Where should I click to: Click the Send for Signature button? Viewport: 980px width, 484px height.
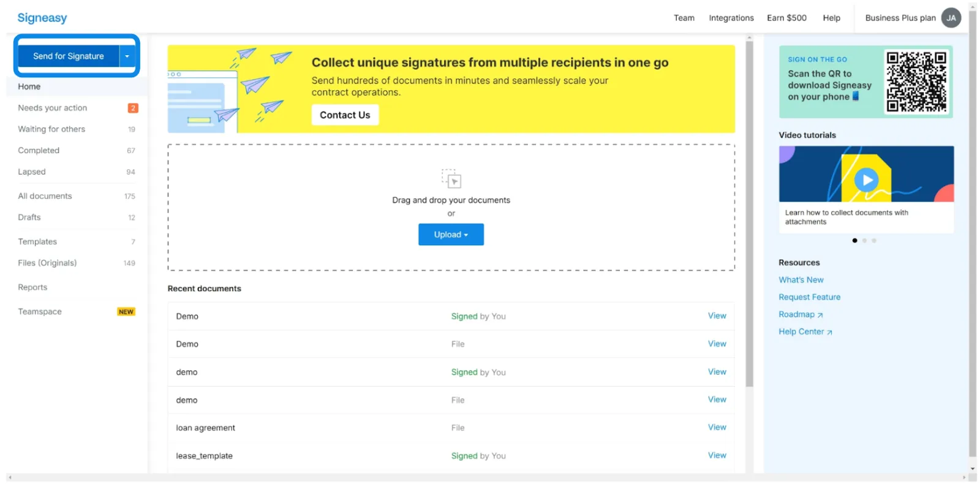tap(69, 56)
